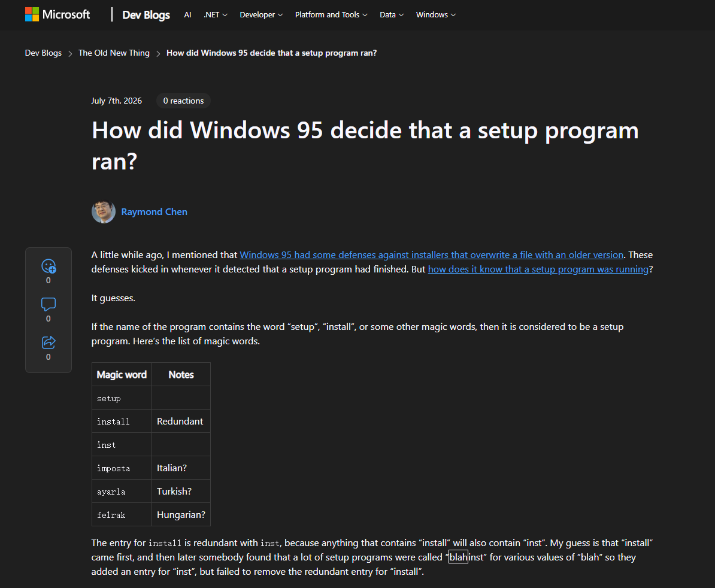The height and width of the screenshot is (588, 715).
Task: Go to Dev Blogs home title
Action: (146, 15)
